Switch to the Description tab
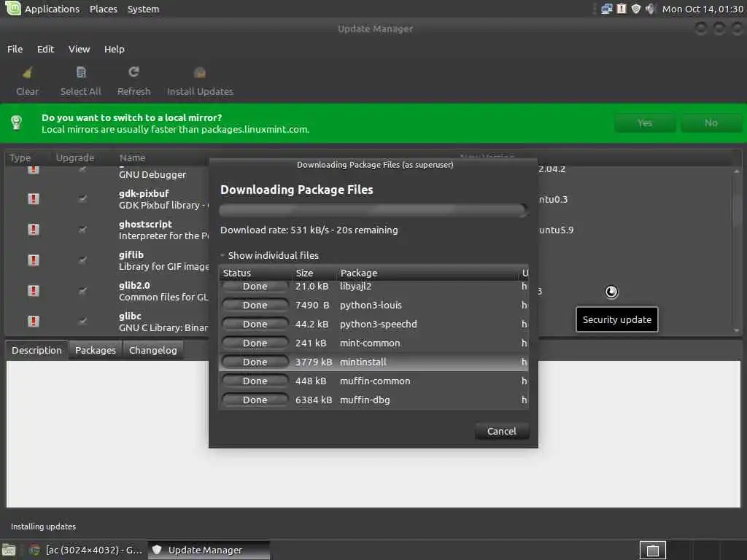 coord(36,351)
